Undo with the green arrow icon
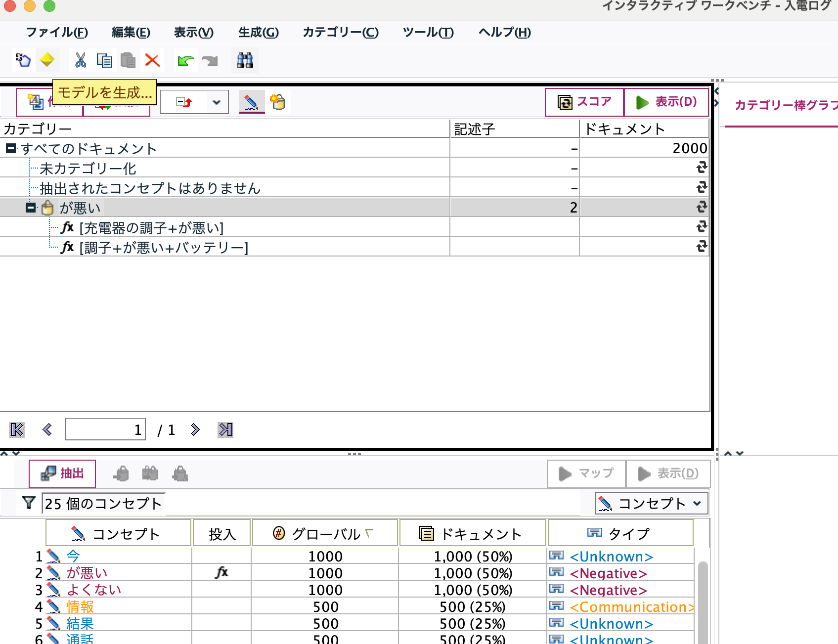The width and height of the screenshot is (838, 644). (x=184, y=60)
